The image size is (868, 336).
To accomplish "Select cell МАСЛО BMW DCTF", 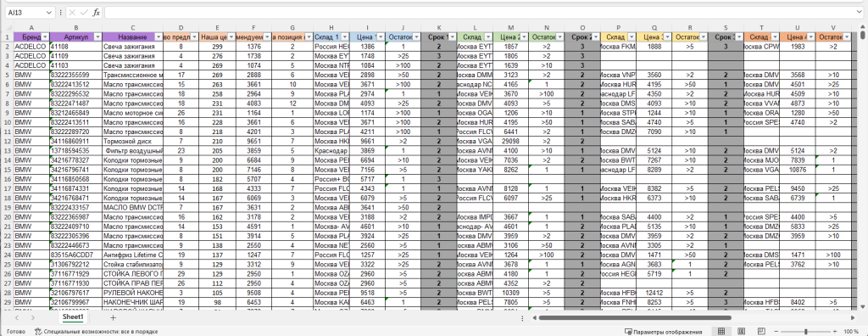I will point(133,207).
